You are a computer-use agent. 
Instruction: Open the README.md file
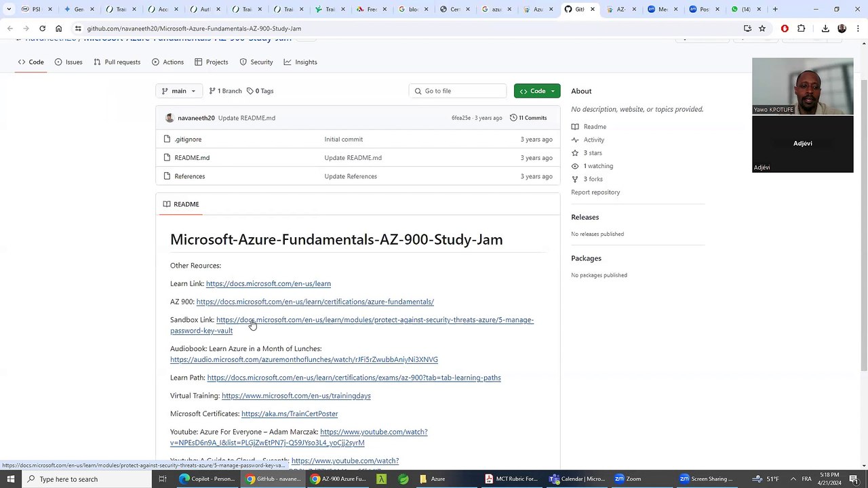pyautogui.click(x=192, y=158)
